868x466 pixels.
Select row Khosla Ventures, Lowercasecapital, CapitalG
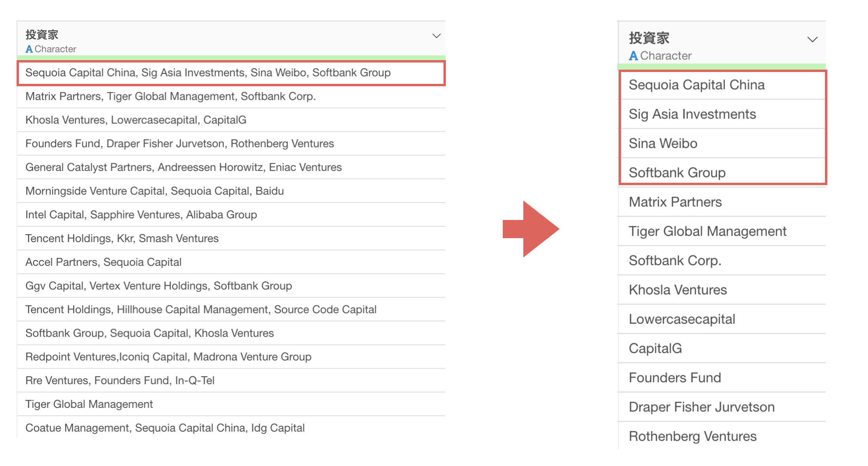pyautogui.click(x=231, y=120)
